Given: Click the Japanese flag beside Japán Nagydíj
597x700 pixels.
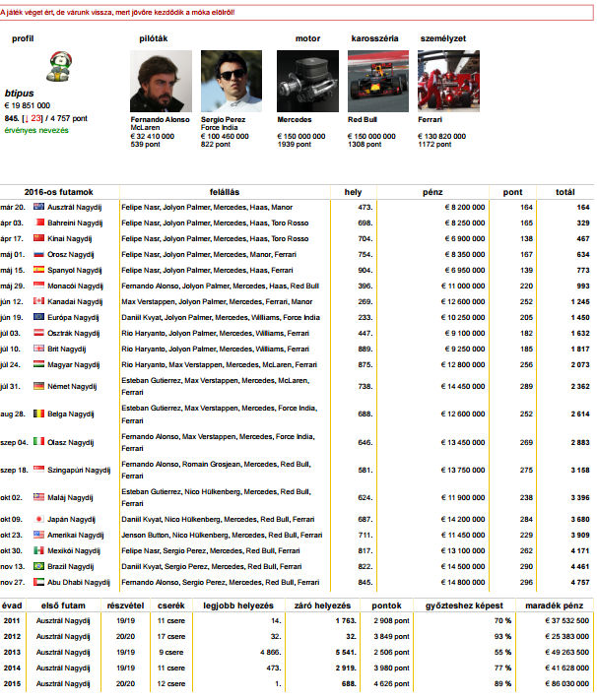Looking at the screenshot, I should pyautogui.click(x=38, y=519).
